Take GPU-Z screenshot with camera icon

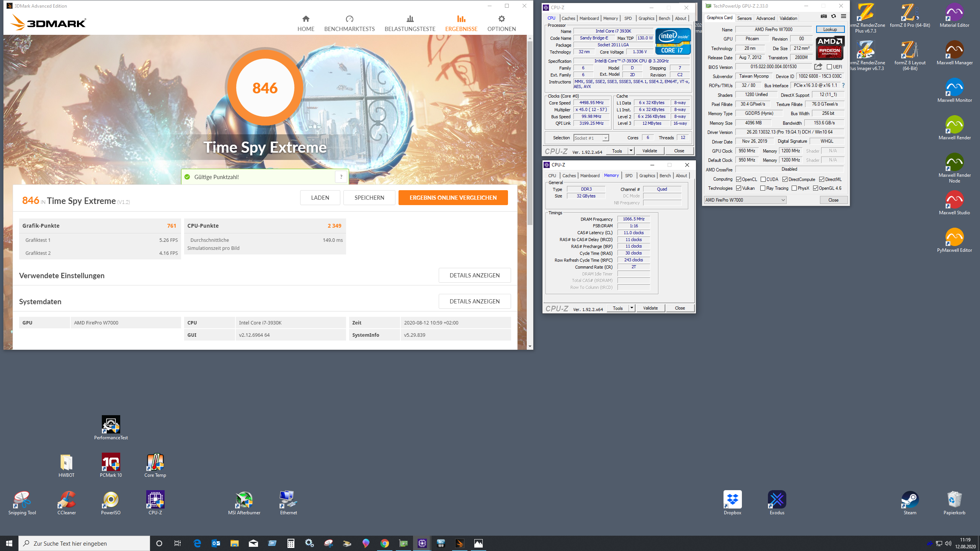823,16
